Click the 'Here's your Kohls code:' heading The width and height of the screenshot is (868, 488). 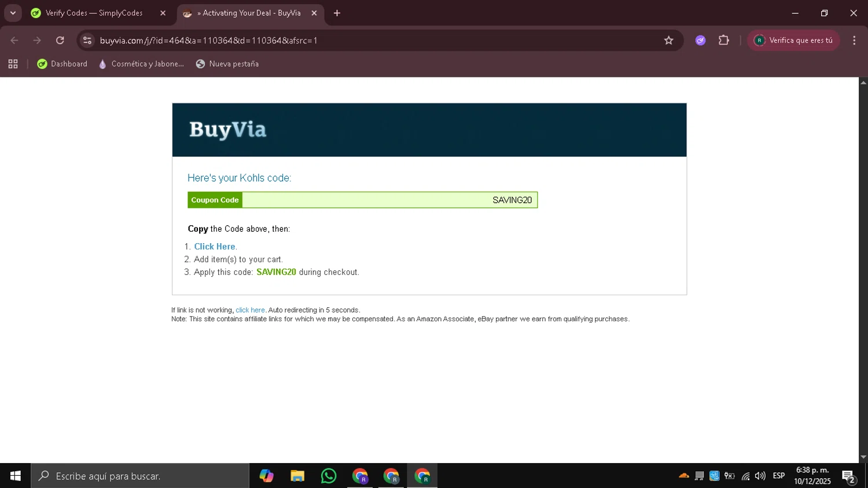(x=239, y=178)
